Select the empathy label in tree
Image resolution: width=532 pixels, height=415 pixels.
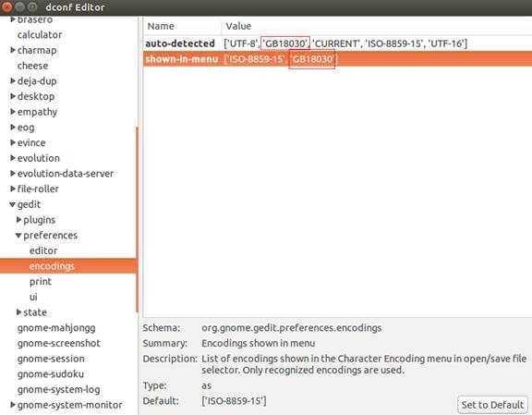coord(37,112)
